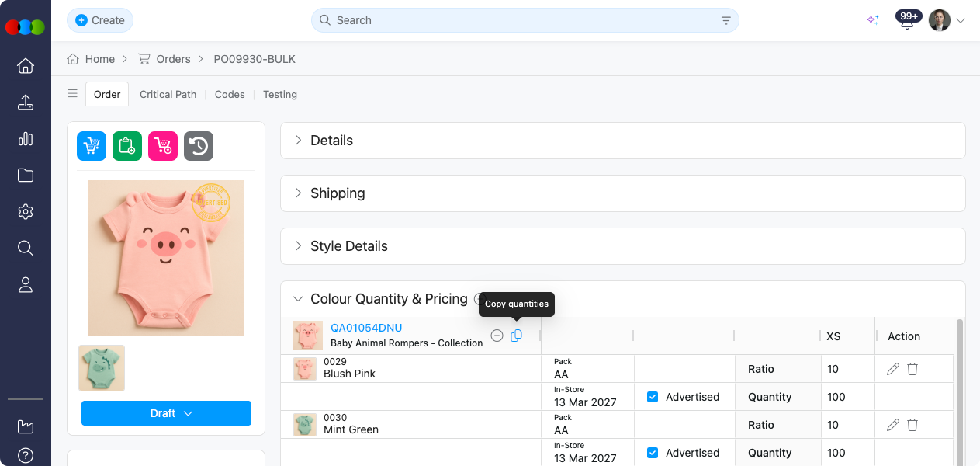
Task: Open the Testing tab
Action: 279,94
